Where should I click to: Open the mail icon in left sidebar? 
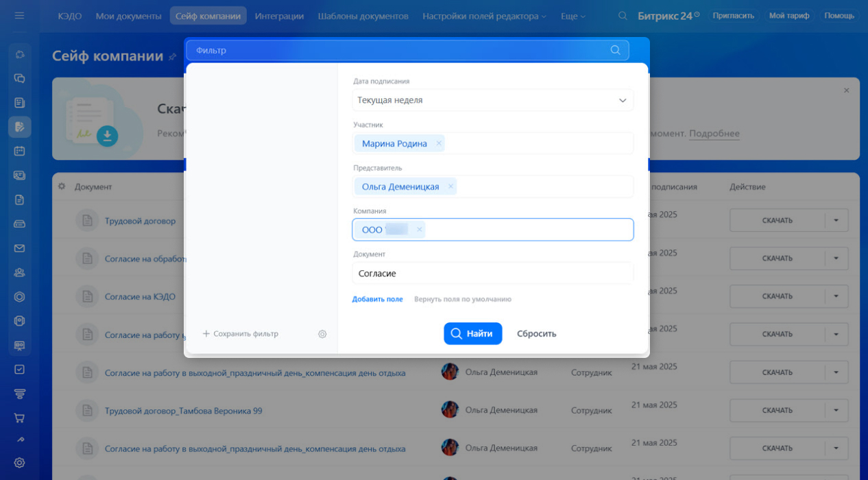coord(19,248)
